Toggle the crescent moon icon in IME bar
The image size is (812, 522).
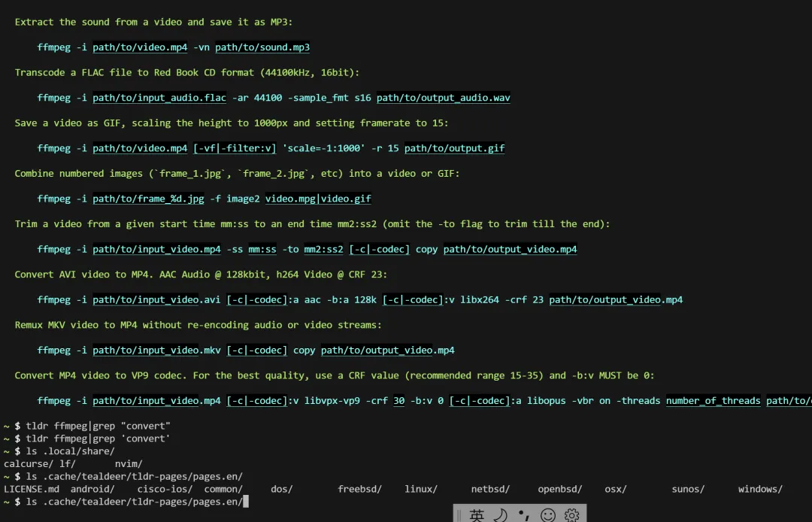coord(500,514)
